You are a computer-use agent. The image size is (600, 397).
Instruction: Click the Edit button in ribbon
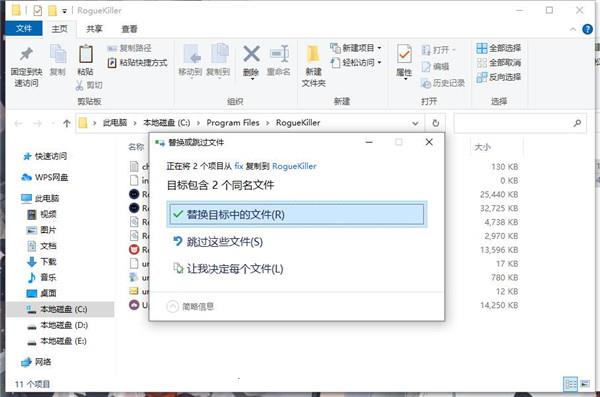(435, 67)
